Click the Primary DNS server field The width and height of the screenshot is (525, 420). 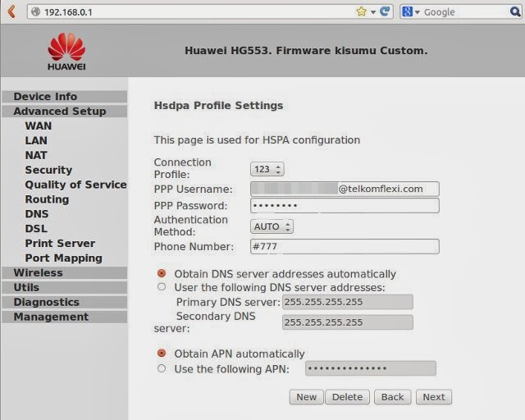click(348, 302)
